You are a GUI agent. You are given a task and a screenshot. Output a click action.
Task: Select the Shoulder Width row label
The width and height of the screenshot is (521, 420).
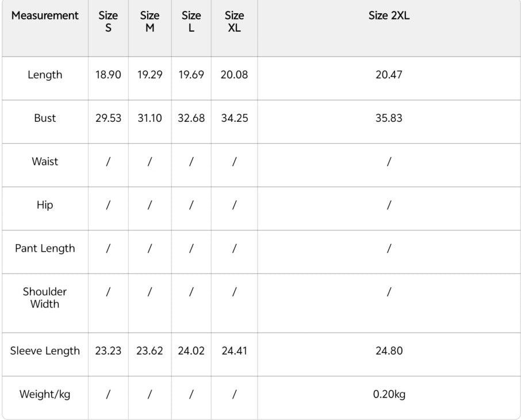coord(45,298)
